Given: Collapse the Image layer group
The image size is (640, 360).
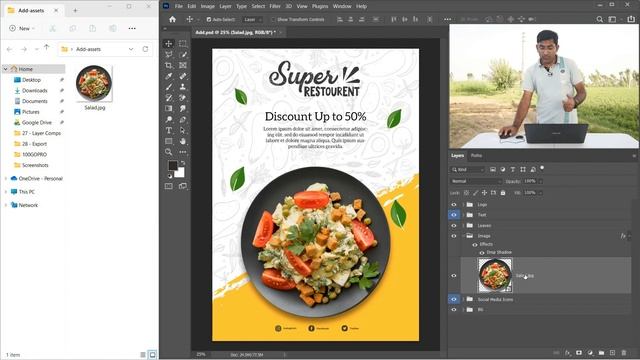Looking at the screenshot, I should [463, 236].
